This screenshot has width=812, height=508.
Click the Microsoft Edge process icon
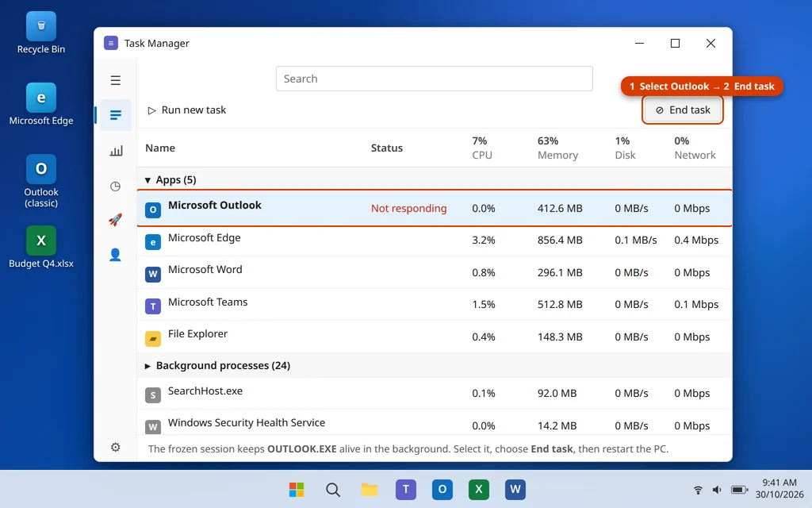pos(153,242)
